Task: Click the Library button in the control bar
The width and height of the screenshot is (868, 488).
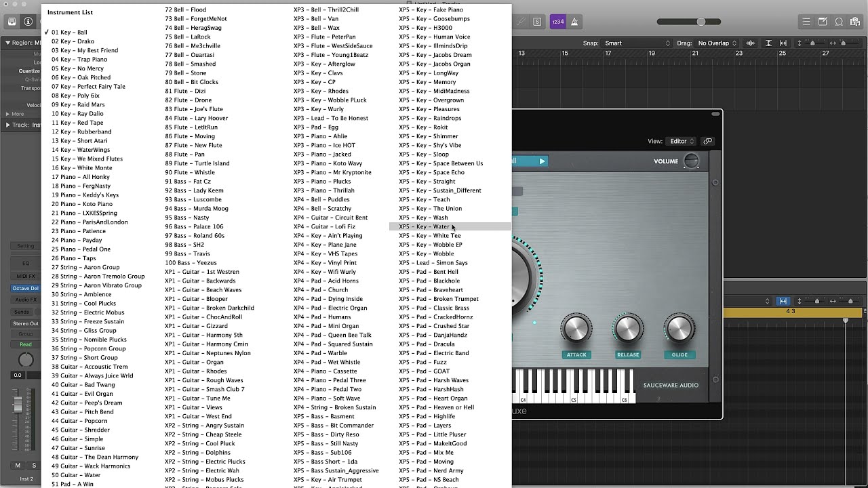Action: pos(12,22)
